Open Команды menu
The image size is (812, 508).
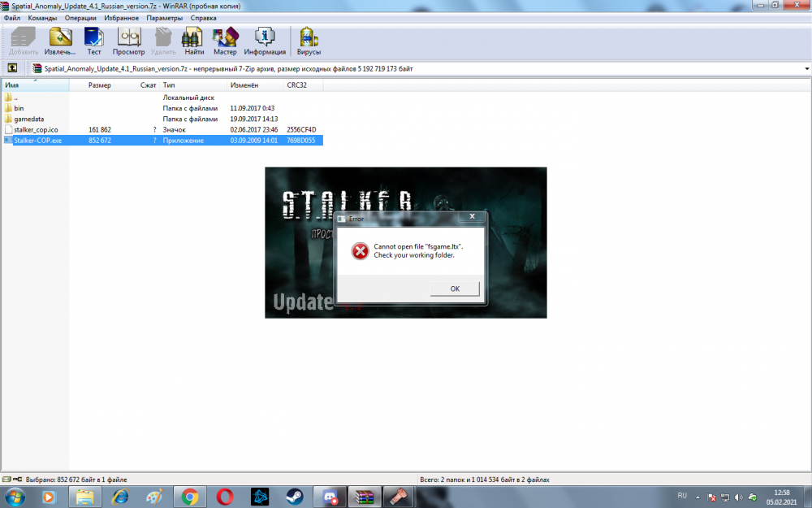(x=42, y=18)
